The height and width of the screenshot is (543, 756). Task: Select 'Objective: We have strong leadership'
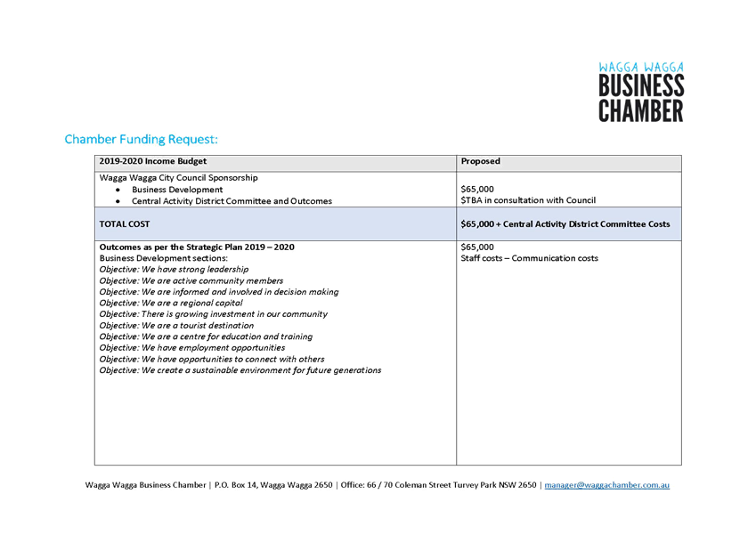174,270
